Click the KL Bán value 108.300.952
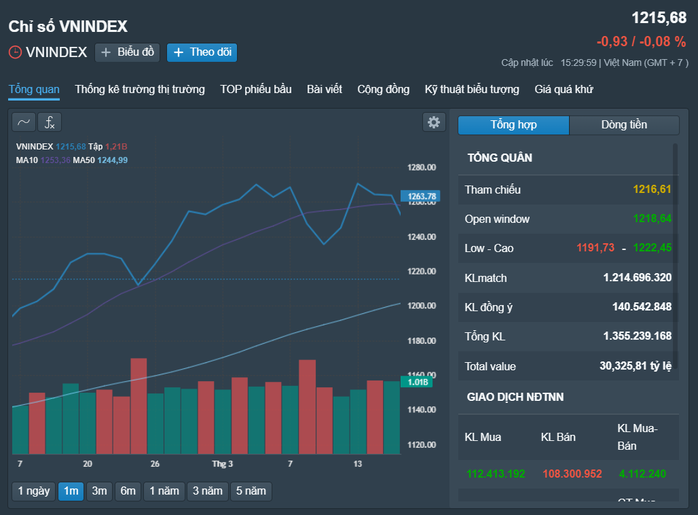 tap(572, 474)
